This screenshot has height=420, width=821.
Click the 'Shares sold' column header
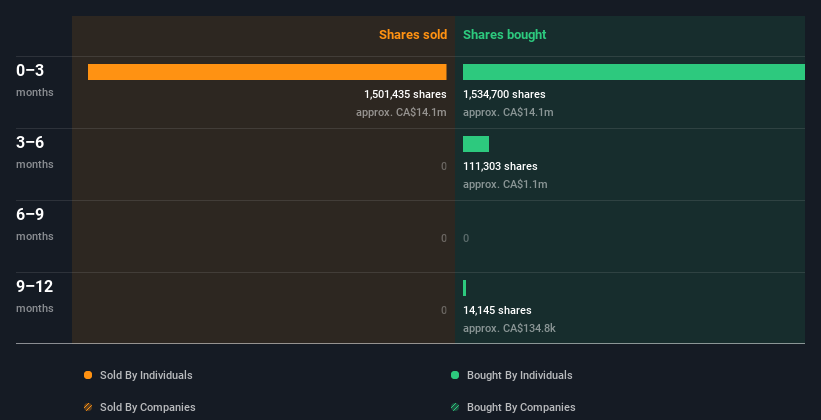pyautogui.click(x=413, y=35)
